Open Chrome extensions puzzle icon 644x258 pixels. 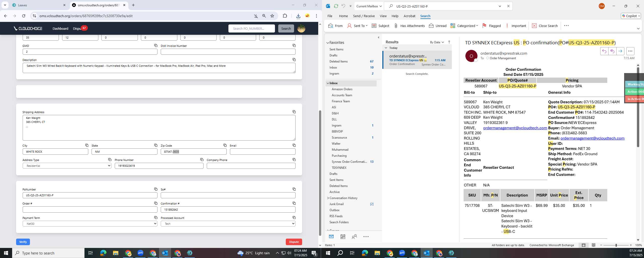285,16
